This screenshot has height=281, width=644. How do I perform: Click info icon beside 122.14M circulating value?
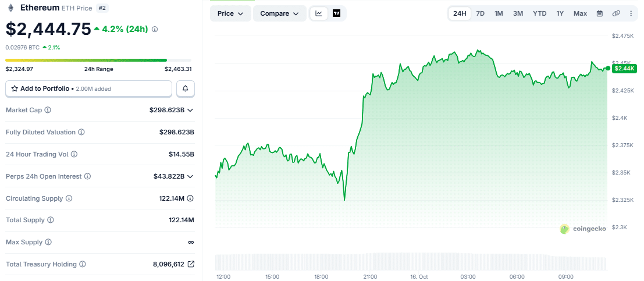coord(190,198)
